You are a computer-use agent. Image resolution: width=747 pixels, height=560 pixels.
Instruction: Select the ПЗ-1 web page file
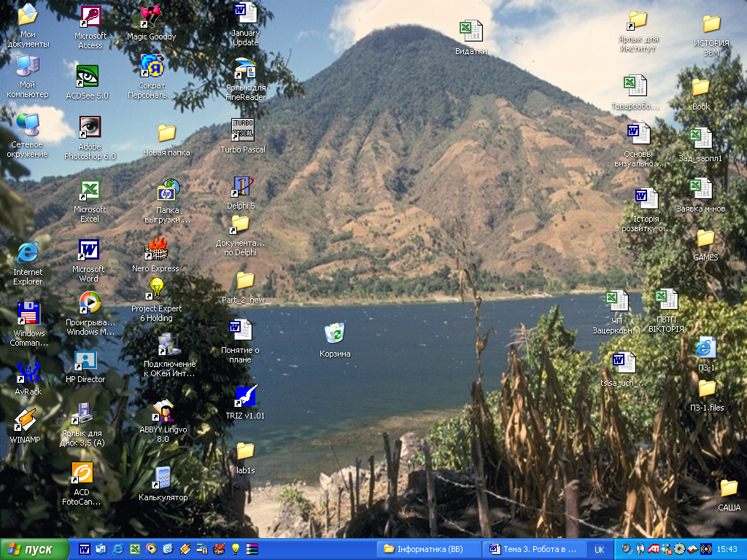pos(706,348)
